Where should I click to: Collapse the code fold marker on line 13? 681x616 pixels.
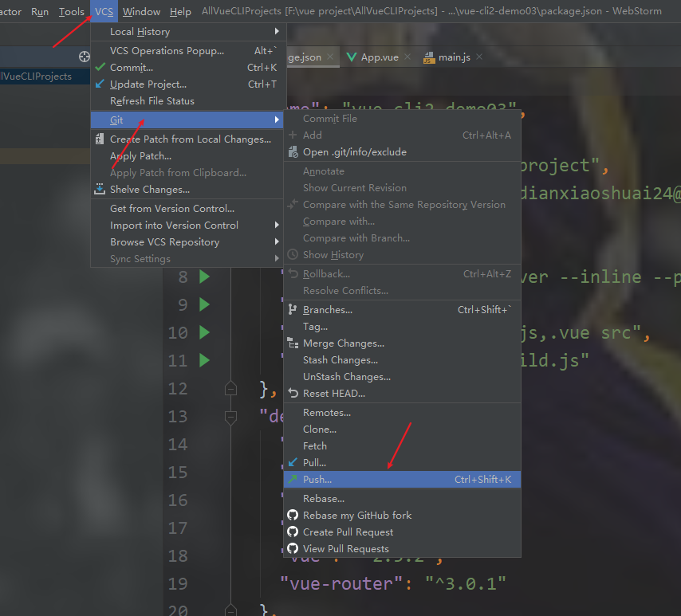pyautogui.click(x=230, y=417)
